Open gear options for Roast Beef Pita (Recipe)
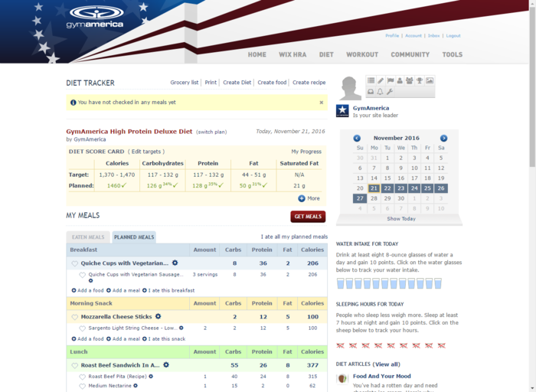 pyautogui.click(x=151, y=377)
